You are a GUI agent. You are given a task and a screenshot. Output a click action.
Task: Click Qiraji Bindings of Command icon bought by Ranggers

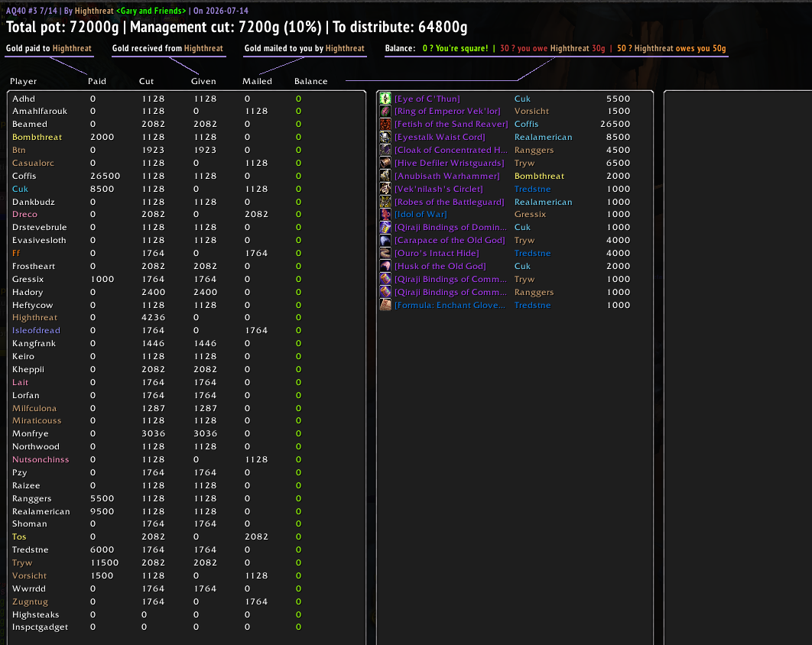click(x=385, y=292)
